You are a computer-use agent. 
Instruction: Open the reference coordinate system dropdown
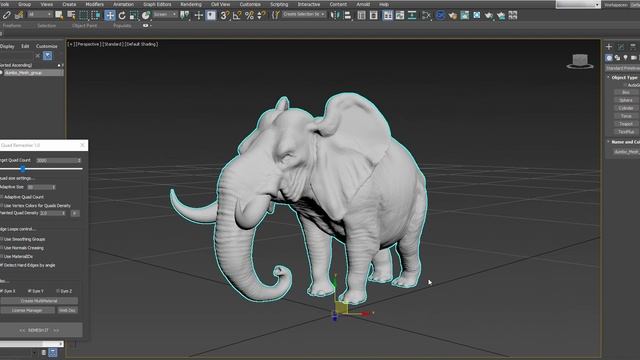tap(165, 15)
